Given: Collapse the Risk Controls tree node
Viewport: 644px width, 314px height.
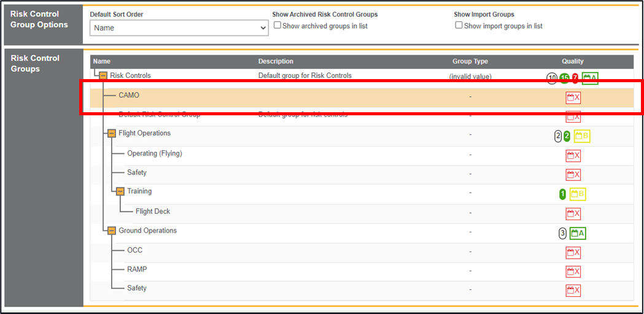Looking at the screenshot, I should (103, 76).
